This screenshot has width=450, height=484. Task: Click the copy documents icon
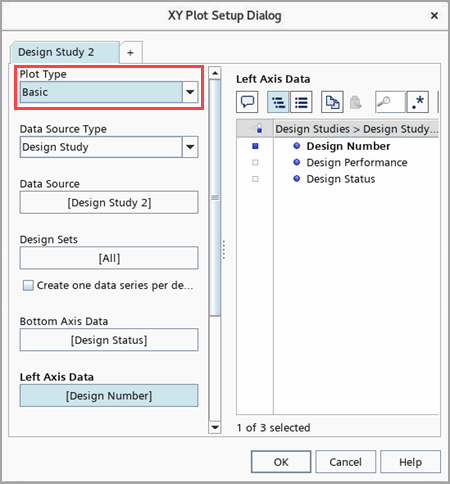332,102
